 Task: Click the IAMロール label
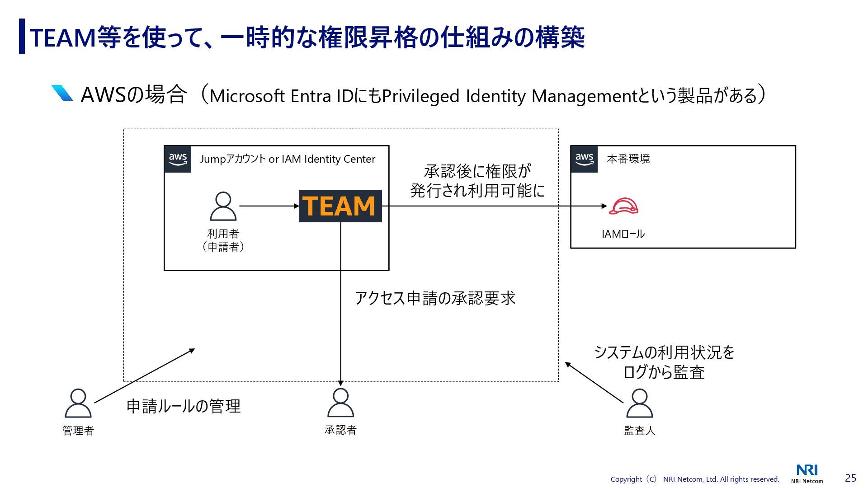(x=623, y=234)
